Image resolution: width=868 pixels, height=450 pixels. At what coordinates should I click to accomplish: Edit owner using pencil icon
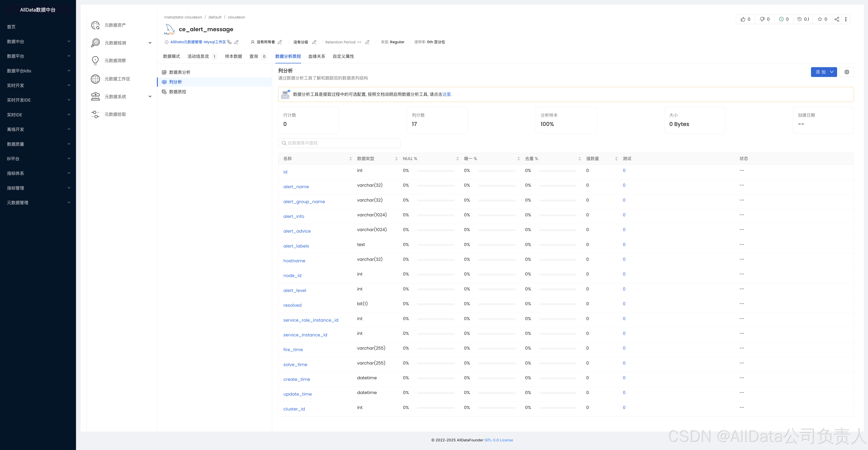pos(280,42)
